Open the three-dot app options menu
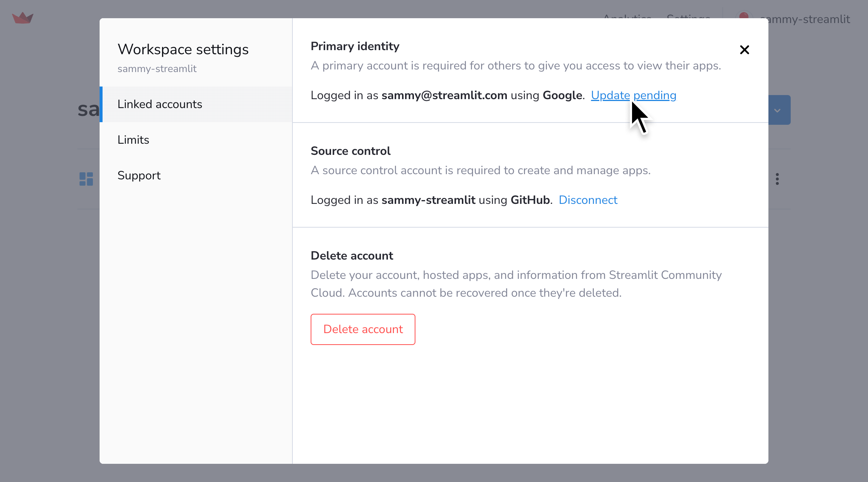868x482 pixels. click(777, 179)
